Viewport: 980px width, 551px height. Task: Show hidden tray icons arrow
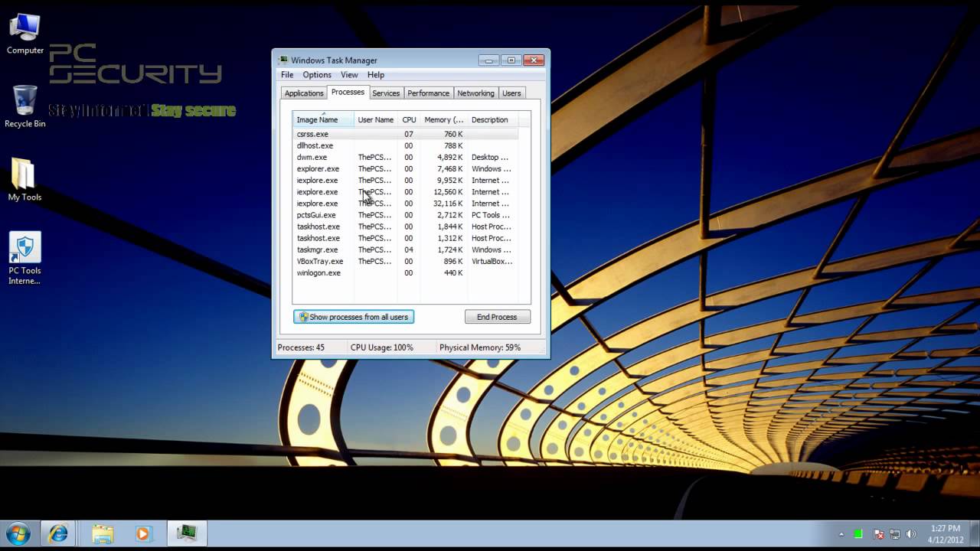click(x=841, y=534)
